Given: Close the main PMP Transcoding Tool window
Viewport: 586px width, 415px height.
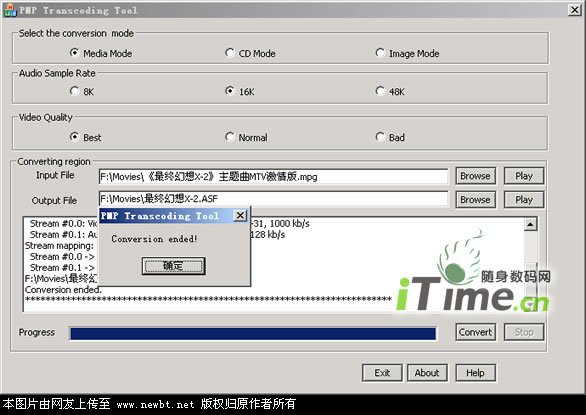Looking at the screenshot, I should [x=574, y=10].
